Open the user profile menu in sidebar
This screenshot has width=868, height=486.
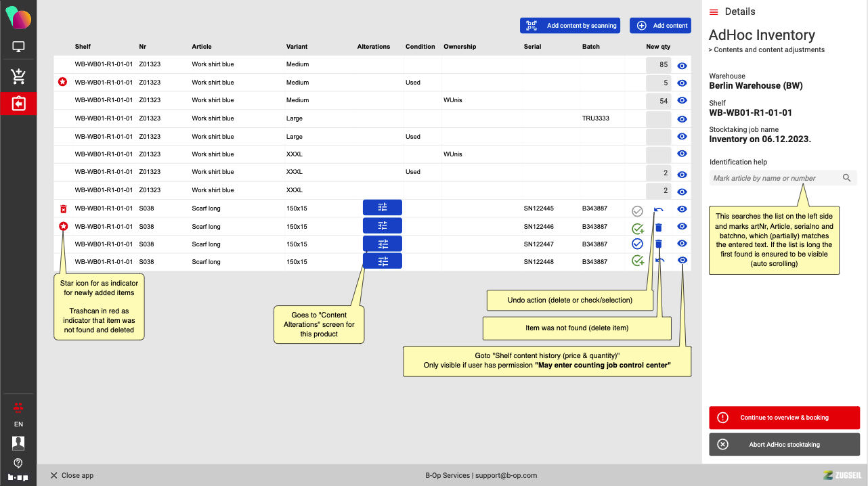pyautogui.click(x=18, y=443)
